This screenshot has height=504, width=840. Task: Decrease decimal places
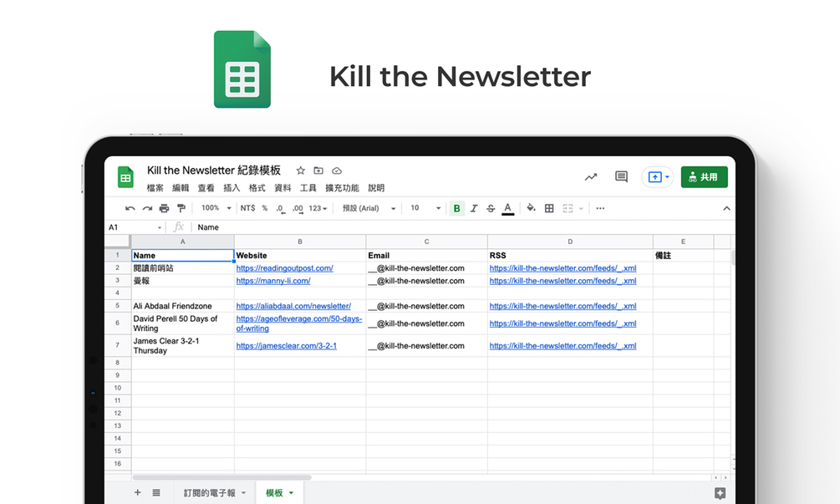280,208
